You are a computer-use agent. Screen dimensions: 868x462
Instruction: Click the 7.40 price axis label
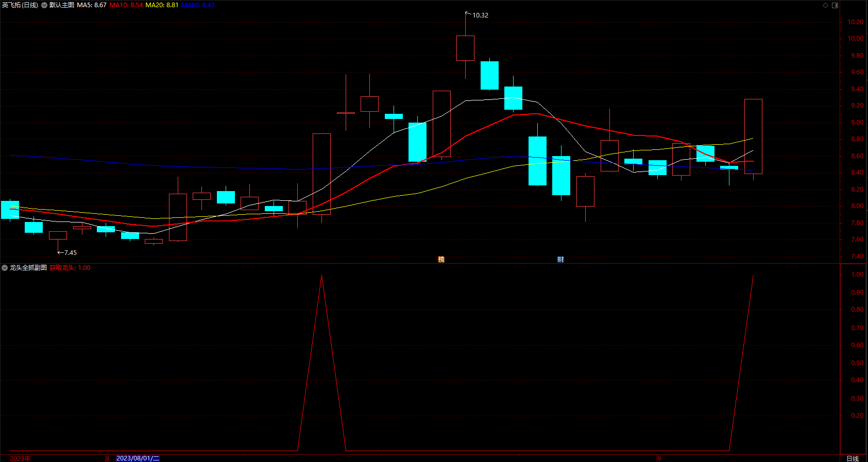click(857, 256)
